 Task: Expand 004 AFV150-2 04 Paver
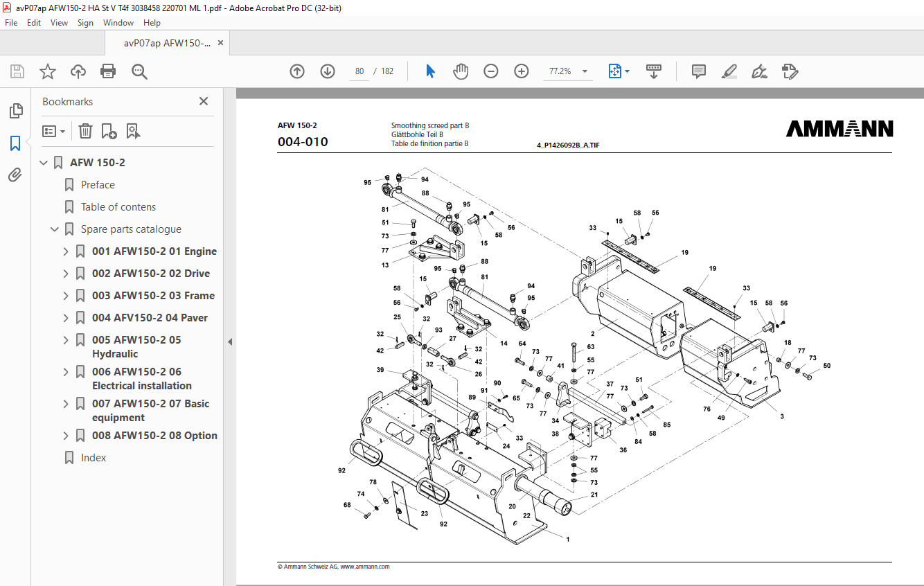[66, 318]
